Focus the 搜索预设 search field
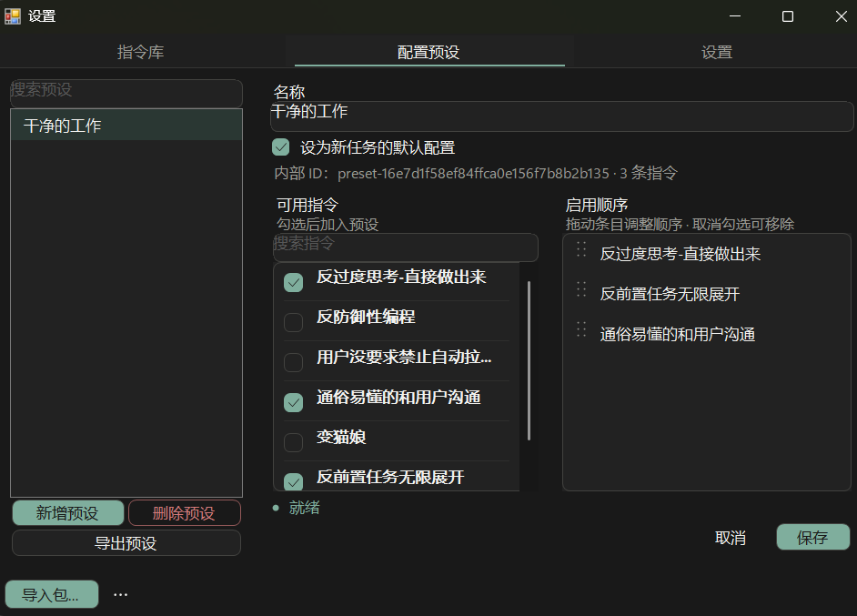857x616 pixels. [x=126, y=93]
